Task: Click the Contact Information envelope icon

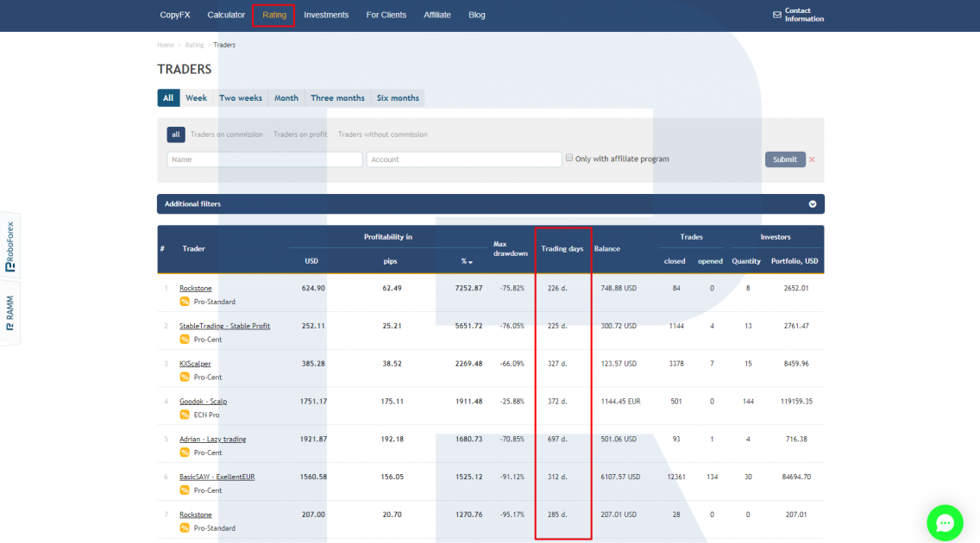Action: tap(777, 15)
